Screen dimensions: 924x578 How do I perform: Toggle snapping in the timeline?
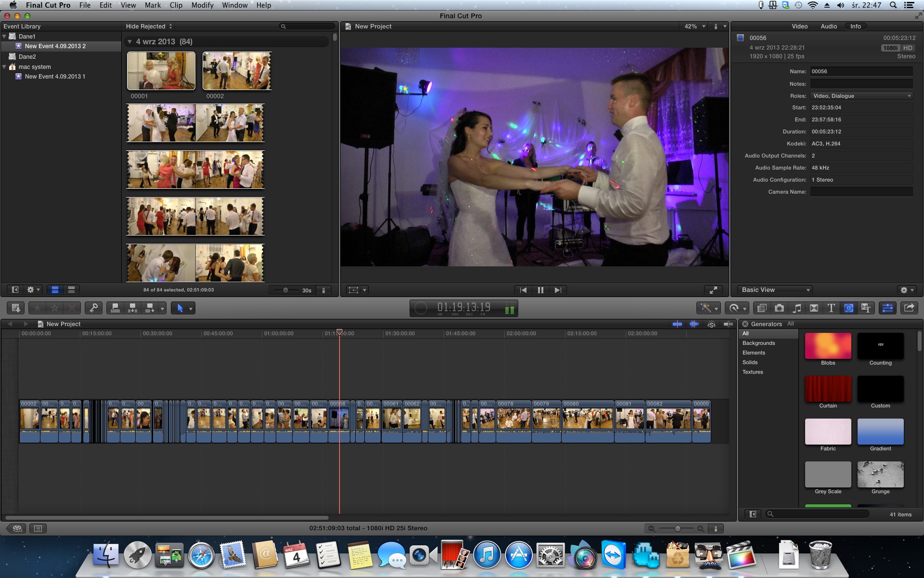(x=729, y=324)
